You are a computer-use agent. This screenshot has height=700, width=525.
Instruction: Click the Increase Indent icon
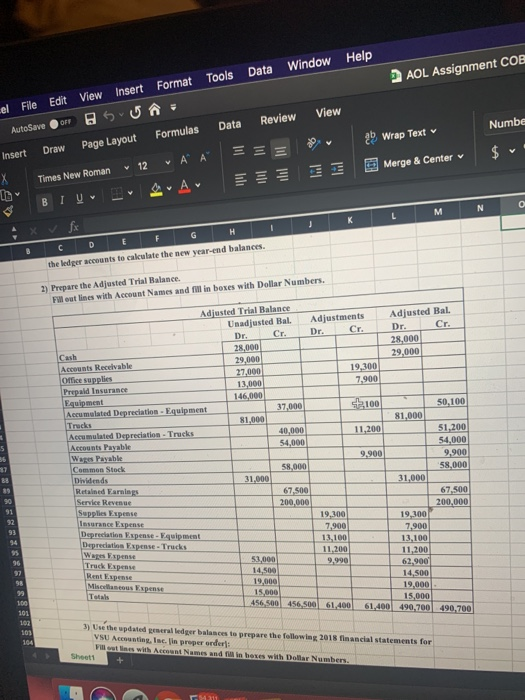338,169
